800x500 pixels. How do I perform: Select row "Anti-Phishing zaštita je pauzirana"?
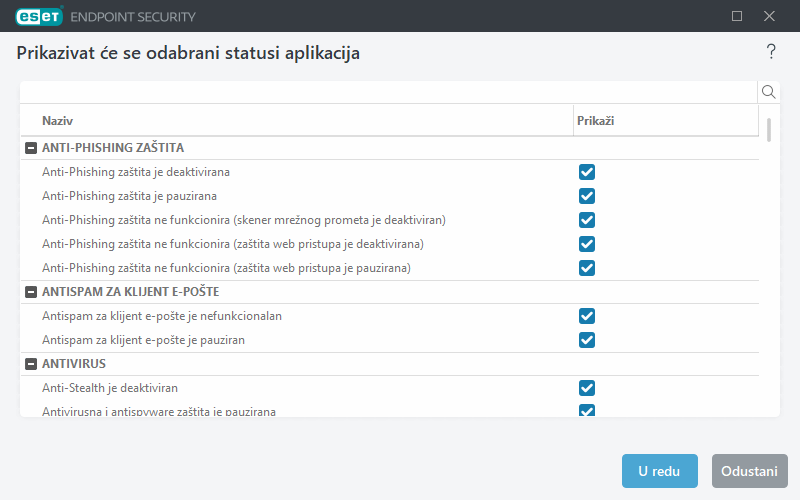[x=390, y=196]
